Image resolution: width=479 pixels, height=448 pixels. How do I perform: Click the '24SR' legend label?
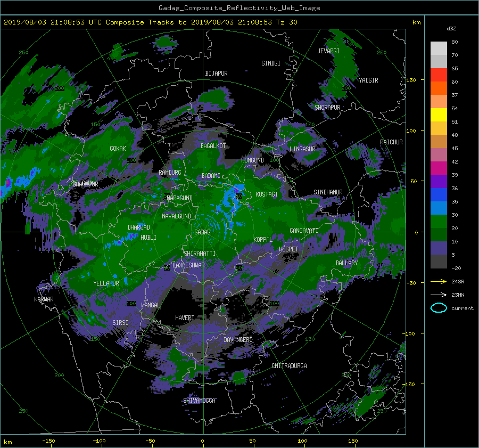click(x=458, y=281)
